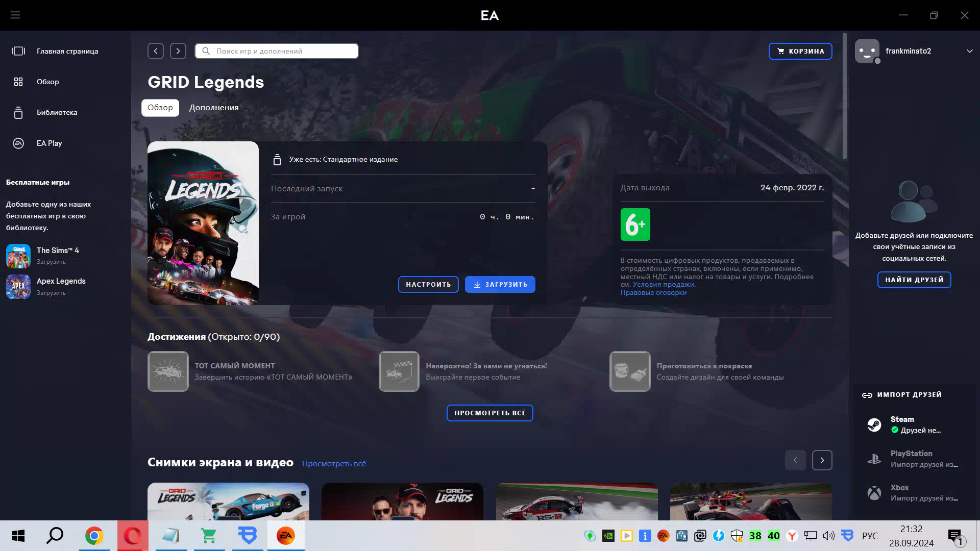Navigate back with the left arrow button
The image size is (980, 551).
(156, 51)
